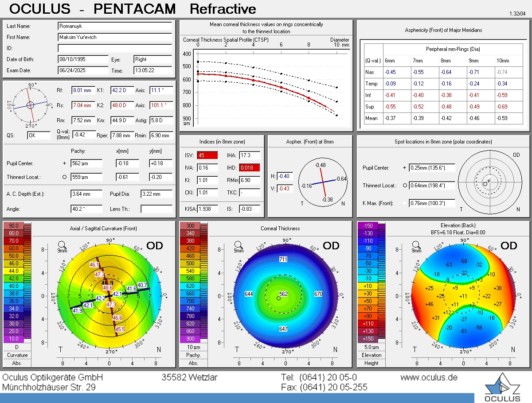This screenshot has height=403, width=532.
Task: Click the Pupil Center pachy field 562 µm
Action: [x=86, y=163]
